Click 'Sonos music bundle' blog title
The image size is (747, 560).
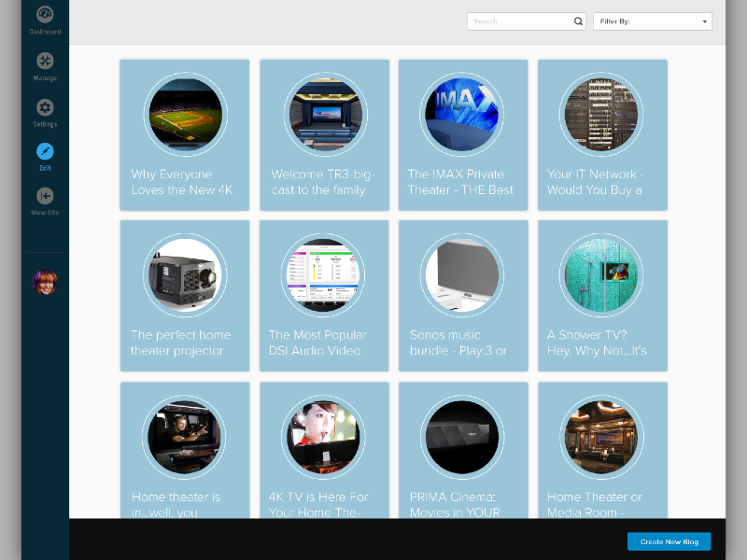point(458,343)
